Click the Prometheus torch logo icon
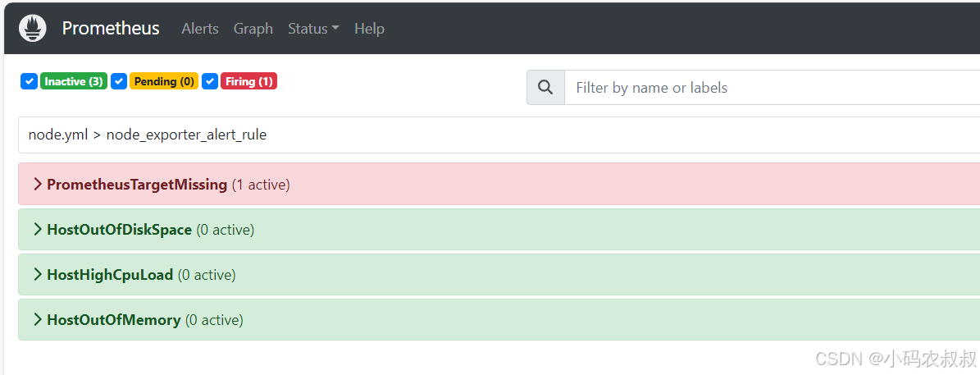 33,28
